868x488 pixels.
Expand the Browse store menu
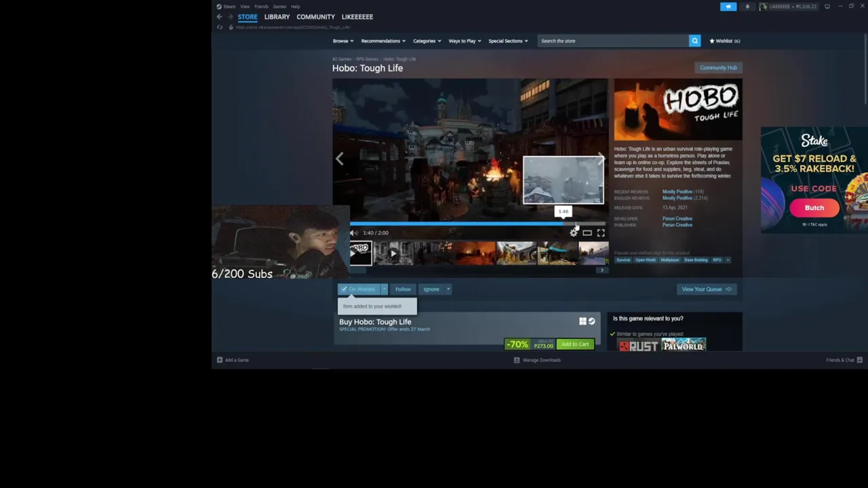(342, 41)
